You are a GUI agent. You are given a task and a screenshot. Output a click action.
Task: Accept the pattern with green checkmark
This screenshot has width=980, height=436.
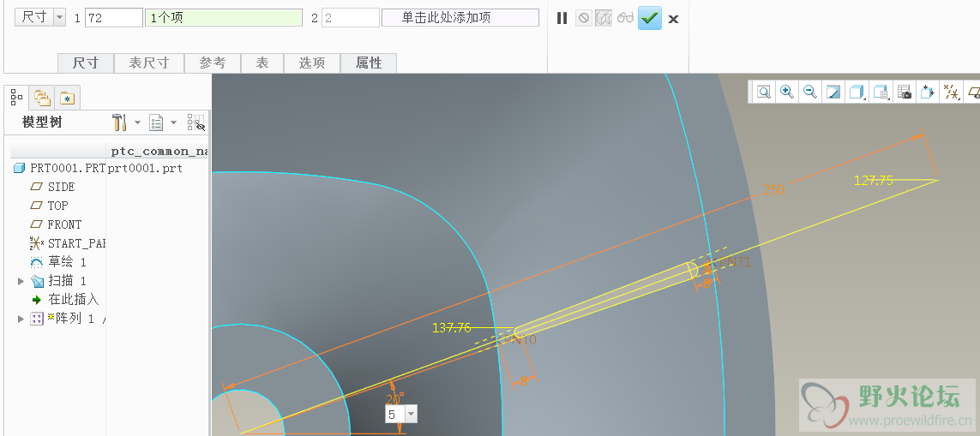(x=650, y=18)
